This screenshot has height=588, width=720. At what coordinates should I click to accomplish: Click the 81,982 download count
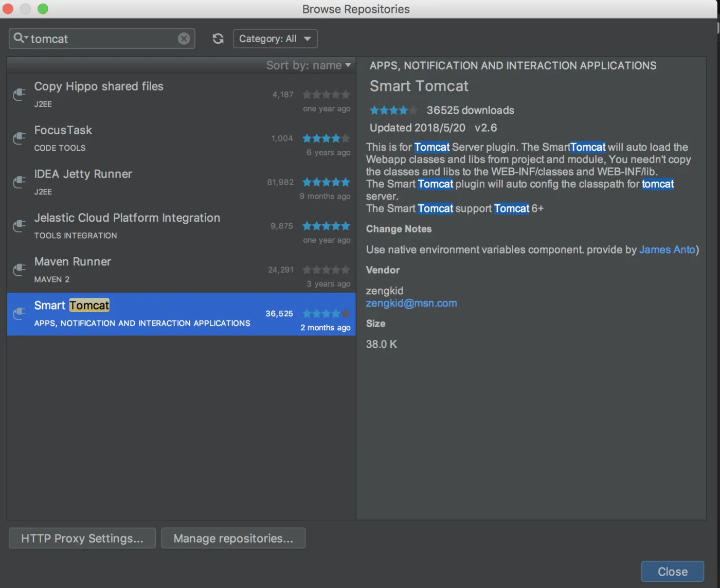[x=280, y=182]
